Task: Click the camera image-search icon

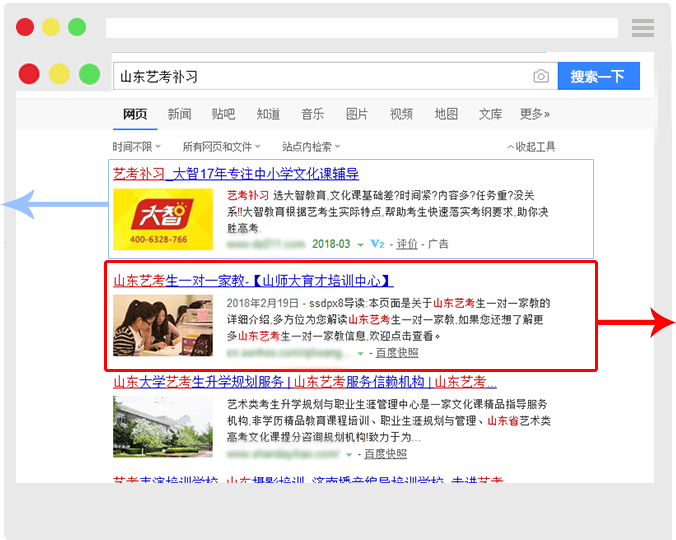Action: (541, 76)
